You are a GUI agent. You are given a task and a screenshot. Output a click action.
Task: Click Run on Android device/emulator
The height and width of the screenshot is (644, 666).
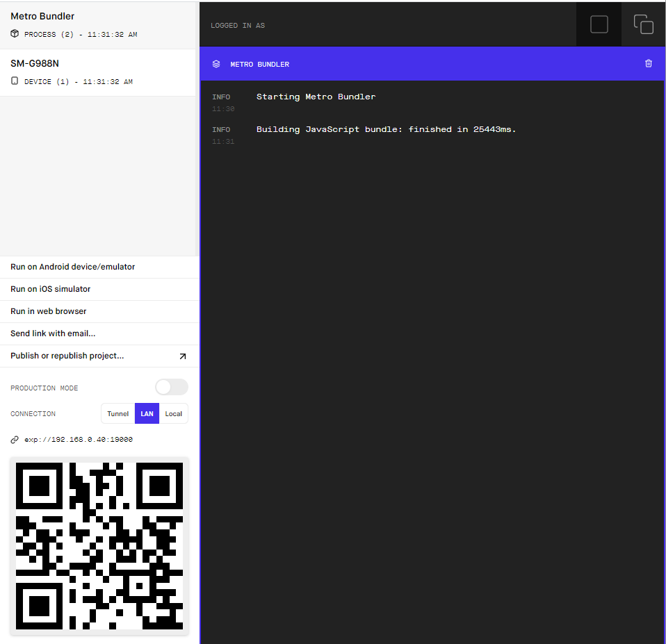click(99, 267)
